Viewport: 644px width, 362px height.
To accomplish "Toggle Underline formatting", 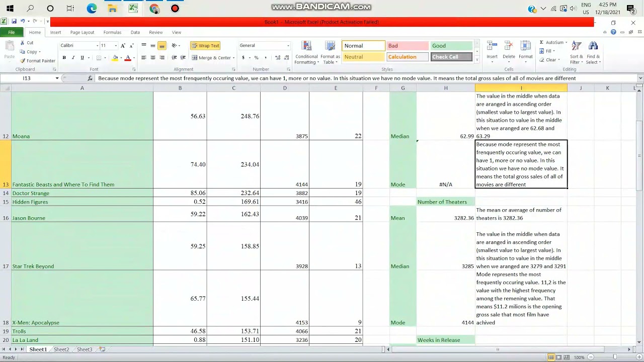I will [x=82, y=58].
